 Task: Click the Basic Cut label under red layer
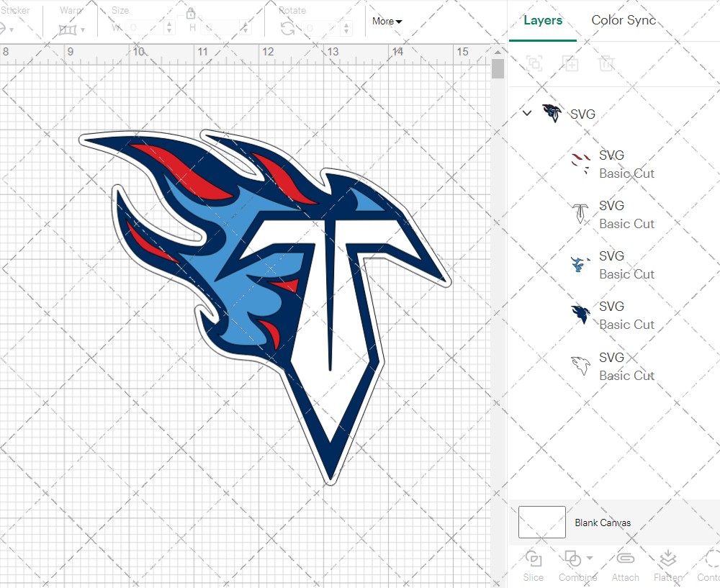[x=626, y=173]
